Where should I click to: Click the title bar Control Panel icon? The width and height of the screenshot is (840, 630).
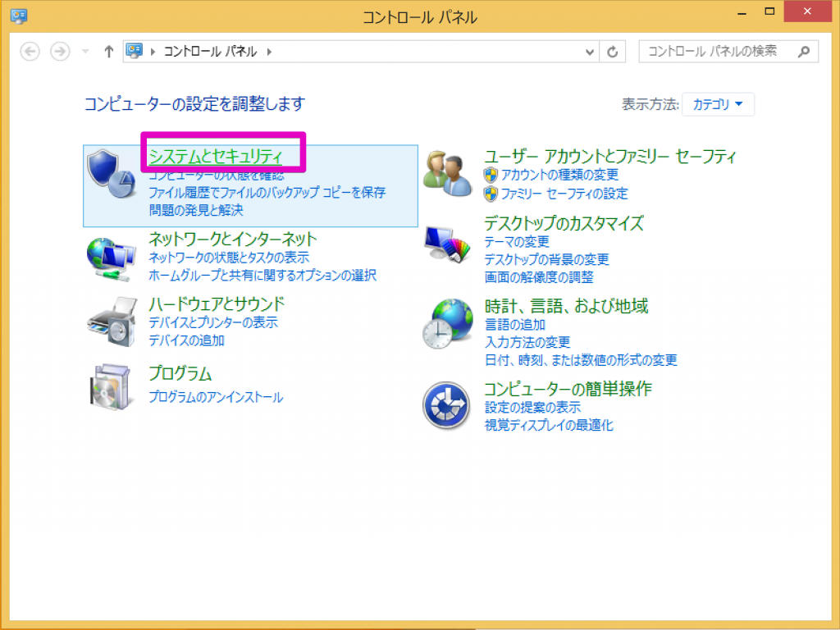(x=19, y=16)
